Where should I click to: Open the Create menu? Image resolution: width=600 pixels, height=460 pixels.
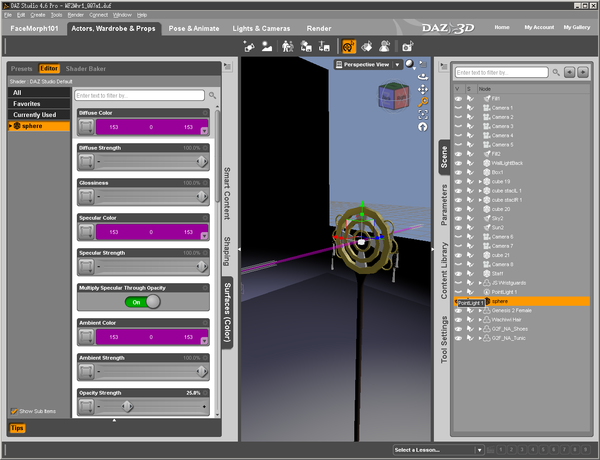tap(38, 15)
